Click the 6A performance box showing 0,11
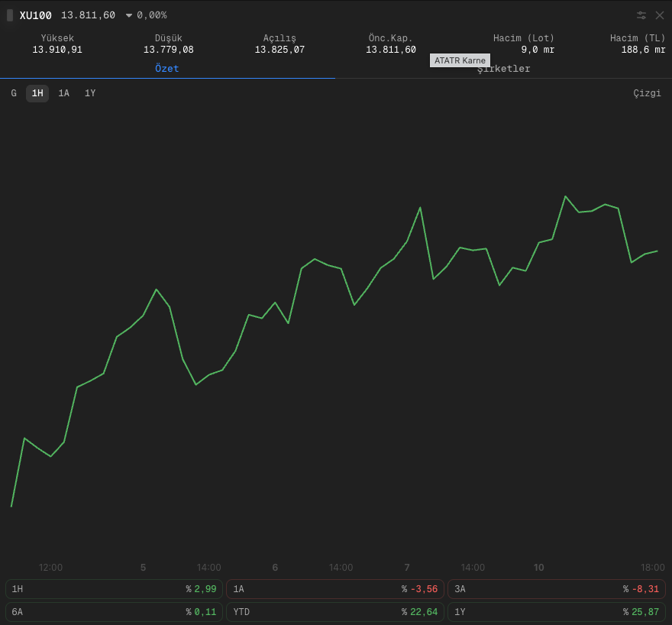Viewport: 672px width, 625px height. click(x=114, y=612)
